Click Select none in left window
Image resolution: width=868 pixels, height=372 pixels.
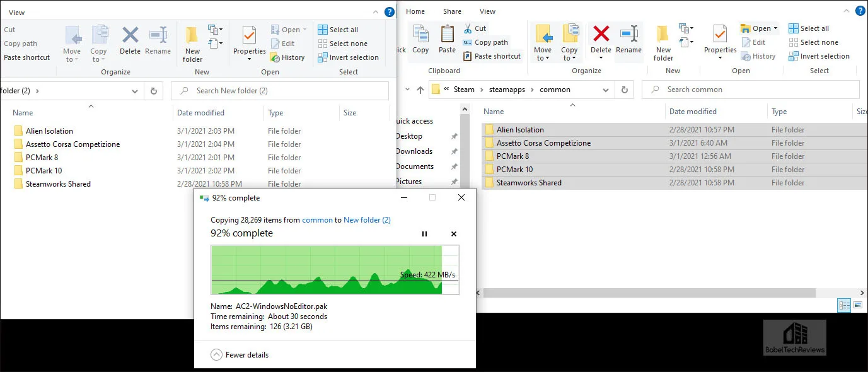pyautogui.click(x=342, y=44)
